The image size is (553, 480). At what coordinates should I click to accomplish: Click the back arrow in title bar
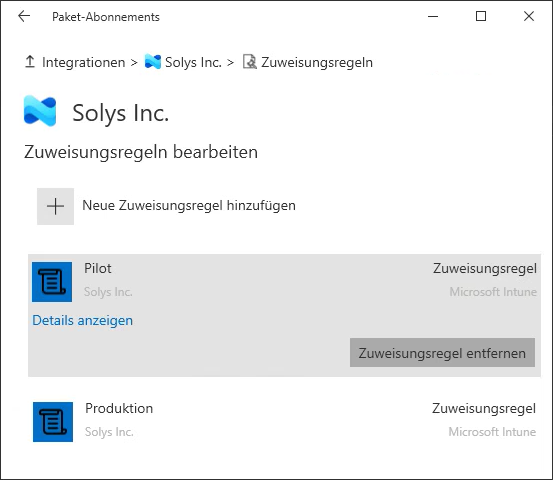pos(24,16)
